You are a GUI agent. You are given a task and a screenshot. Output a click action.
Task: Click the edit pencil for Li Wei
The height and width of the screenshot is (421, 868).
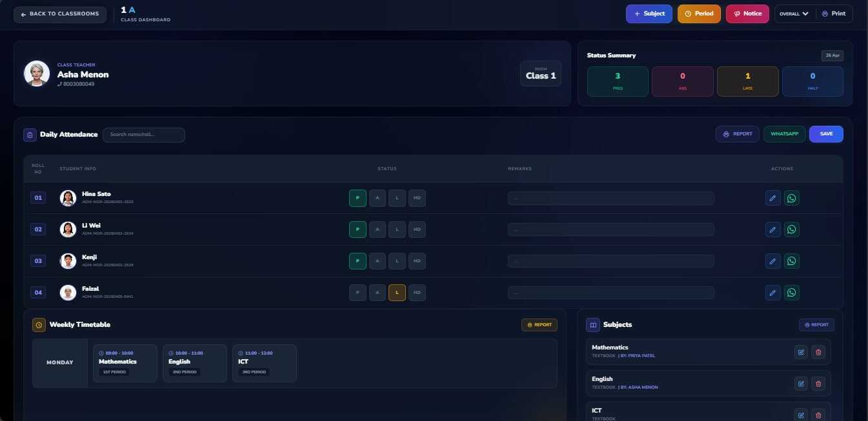772,230
